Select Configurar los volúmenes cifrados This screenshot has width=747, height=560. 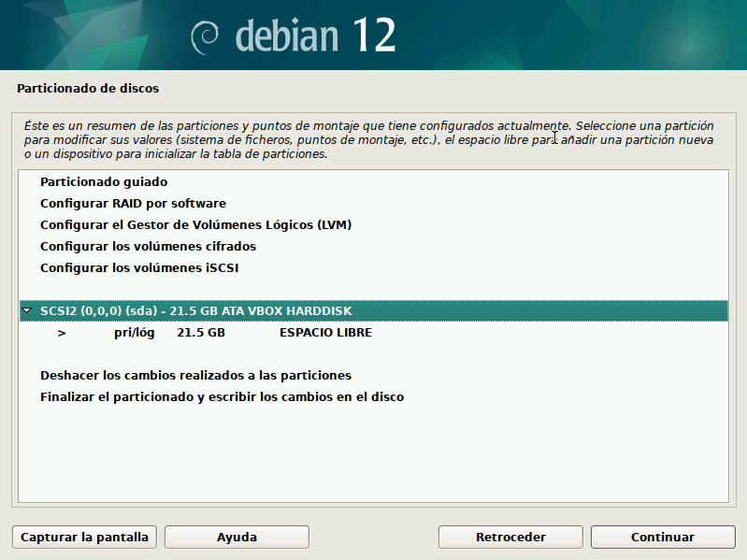[148, 246]
